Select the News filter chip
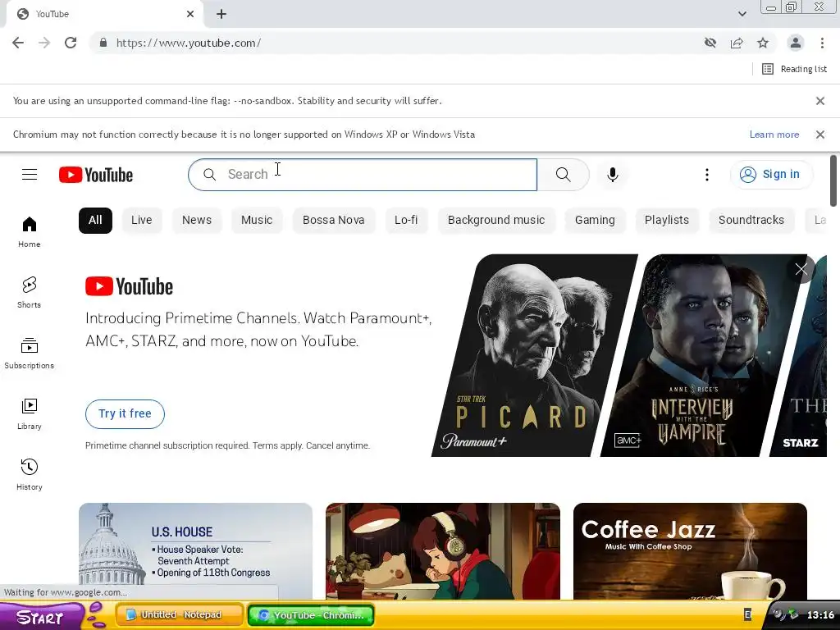 click(x=197, y=220)
